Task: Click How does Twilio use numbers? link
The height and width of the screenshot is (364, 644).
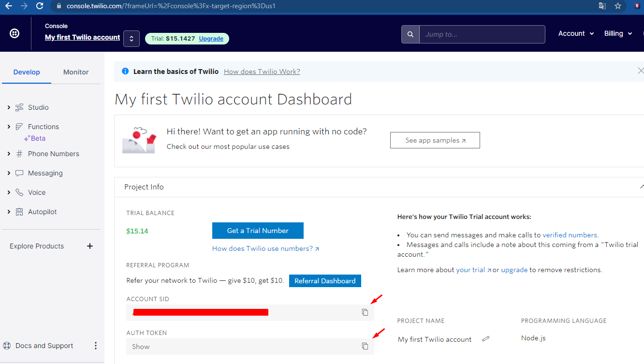Action: tap(266, 248)
